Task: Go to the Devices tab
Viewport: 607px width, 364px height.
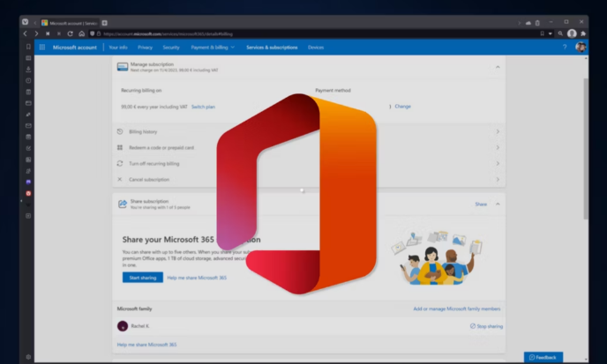Action: [316, 48]
